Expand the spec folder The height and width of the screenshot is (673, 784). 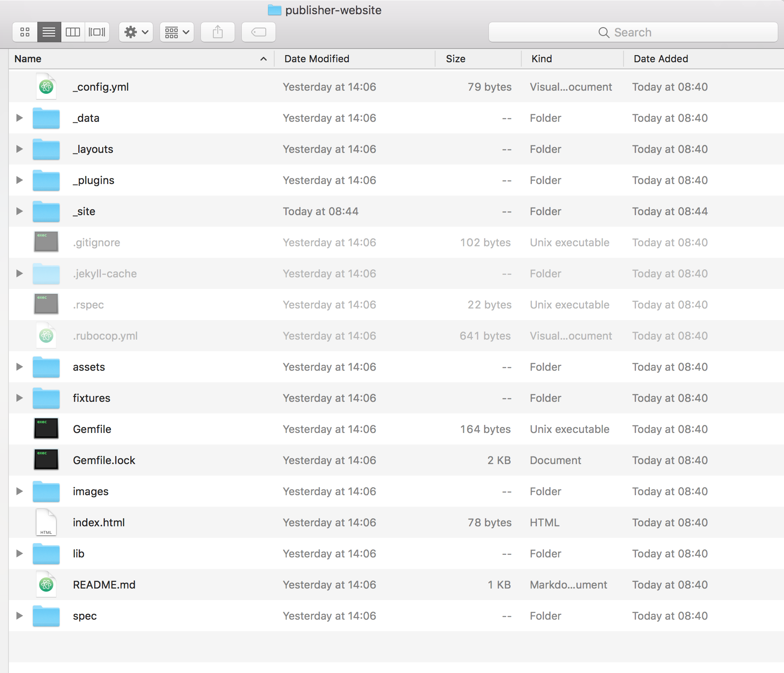pos(19,616)
